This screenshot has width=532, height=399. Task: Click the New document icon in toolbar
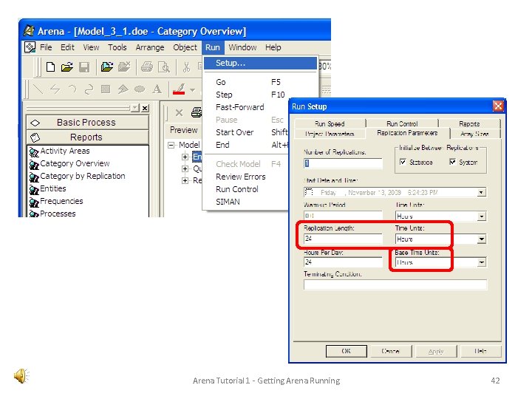point(50,66)
